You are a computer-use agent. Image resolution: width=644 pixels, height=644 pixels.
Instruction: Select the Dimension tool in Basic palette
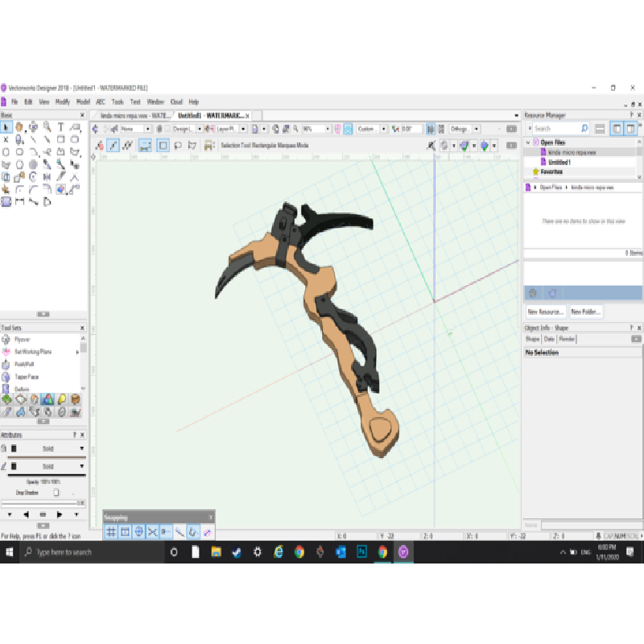pos(19,201)
